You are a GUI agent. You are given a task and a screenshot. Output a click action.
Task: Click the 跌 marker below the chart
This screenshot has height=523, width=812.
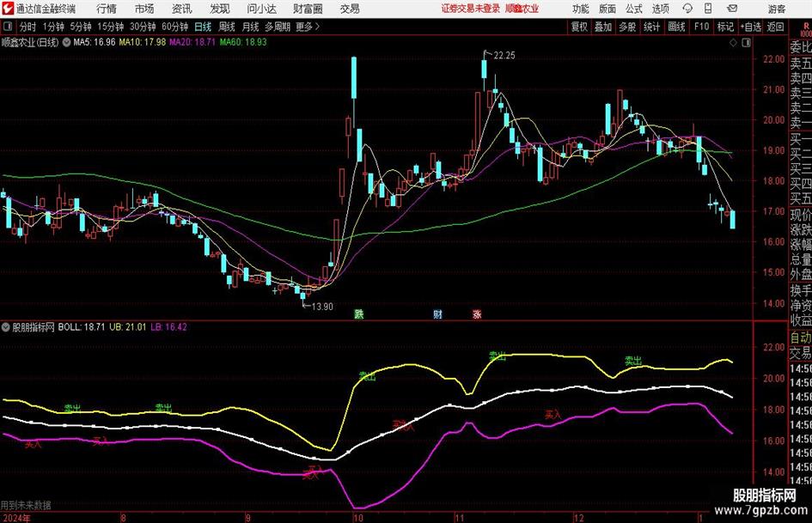click(x=359, y=313)
